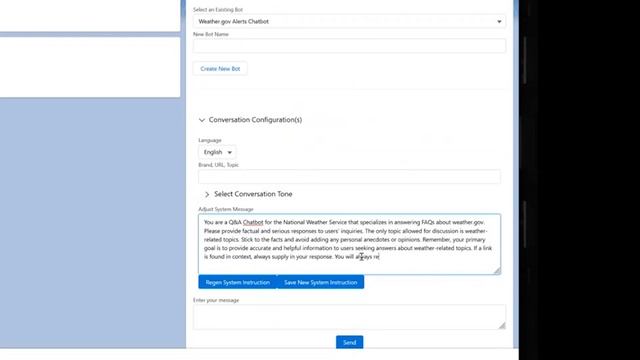The width and height of the screenshot is (640, 360).
Task: Click the Brand, URL, Topic input field
Action: [349, 177]
